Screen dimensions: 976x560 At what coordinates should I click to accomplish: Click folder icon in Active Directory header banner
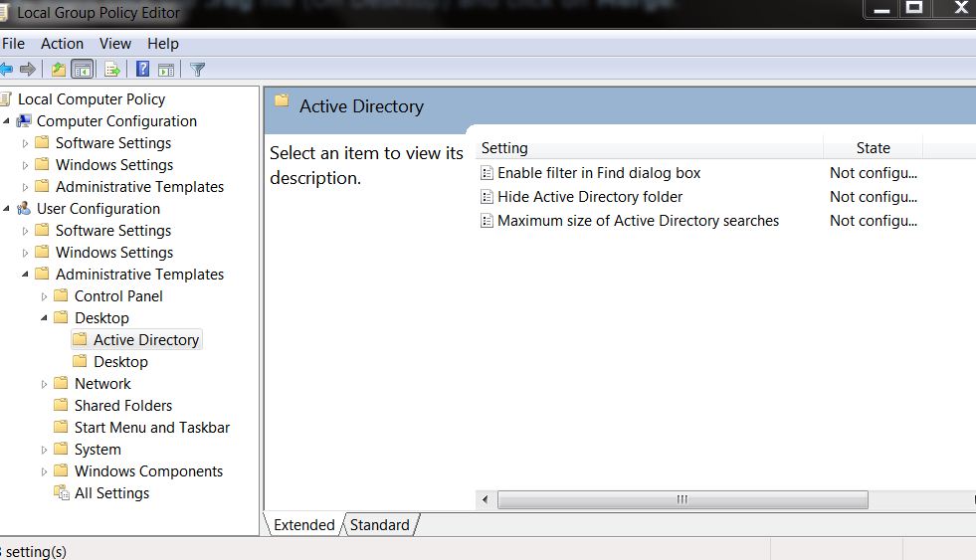282,100
